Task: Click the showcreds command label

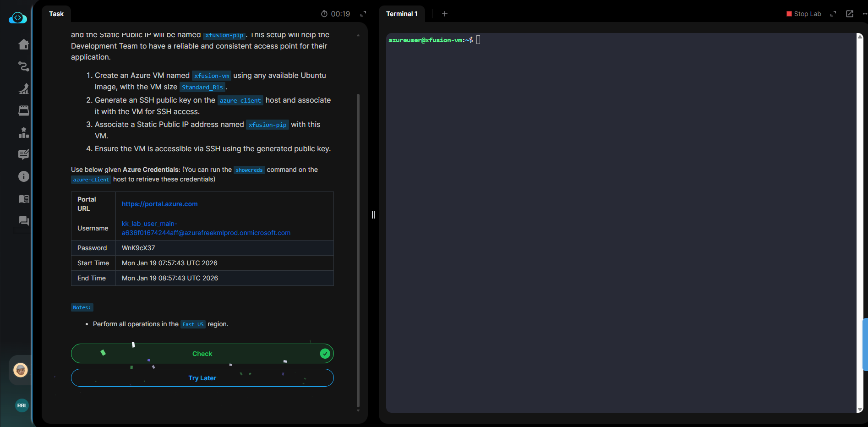Action: [x=249, y=170]
